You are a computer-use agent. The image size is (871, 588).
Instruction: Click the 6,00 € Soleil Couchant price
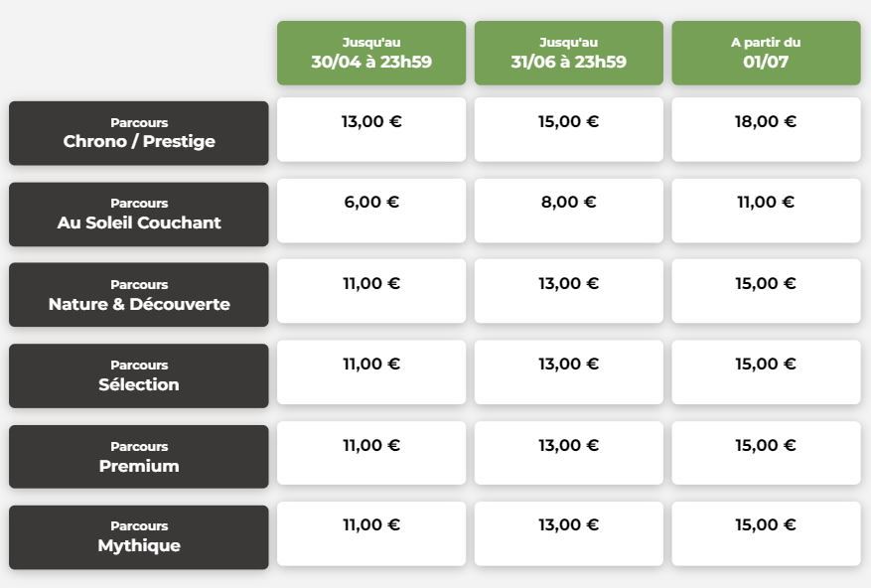click(371, 211)
